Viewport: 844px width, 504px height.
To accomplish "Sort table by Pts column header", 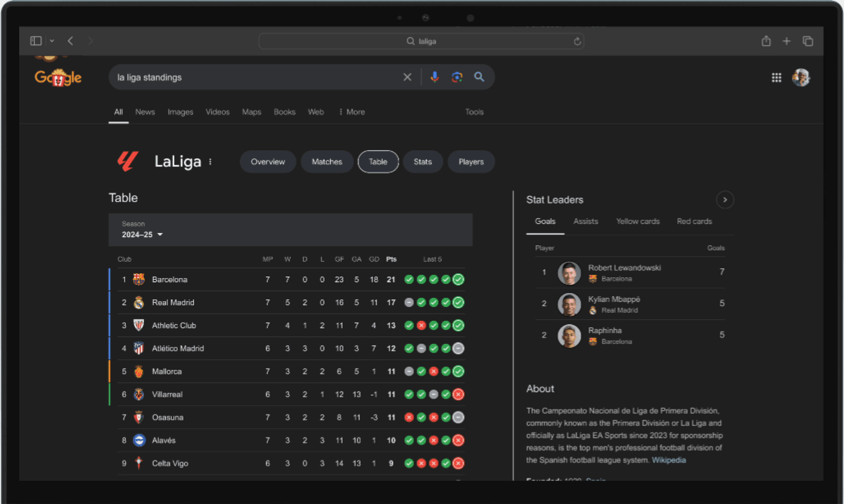I will (x=391, y=259).
